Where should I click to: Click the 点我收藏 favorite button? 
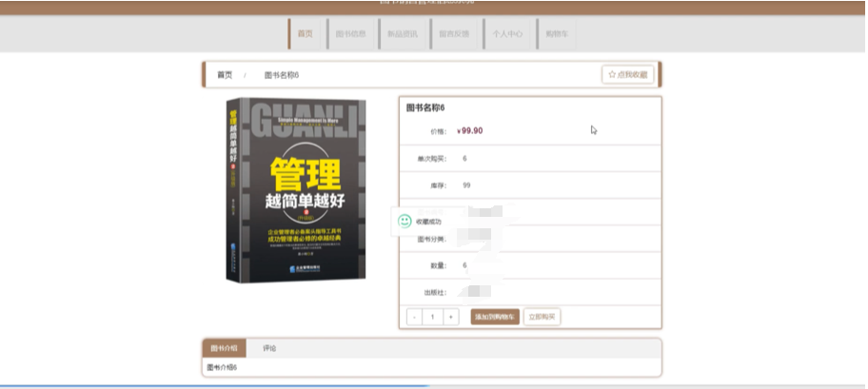628,74
